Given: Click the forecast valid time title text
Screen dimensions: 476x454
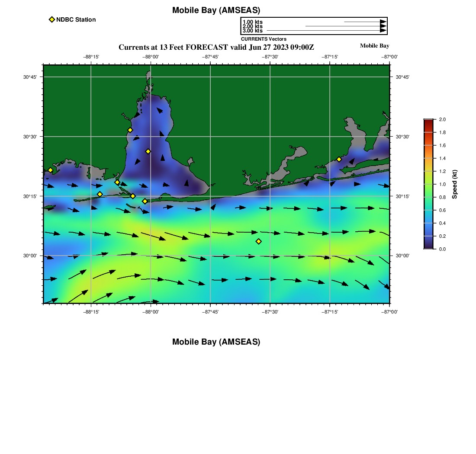Looking at the screenshot, I should [216, 47].
